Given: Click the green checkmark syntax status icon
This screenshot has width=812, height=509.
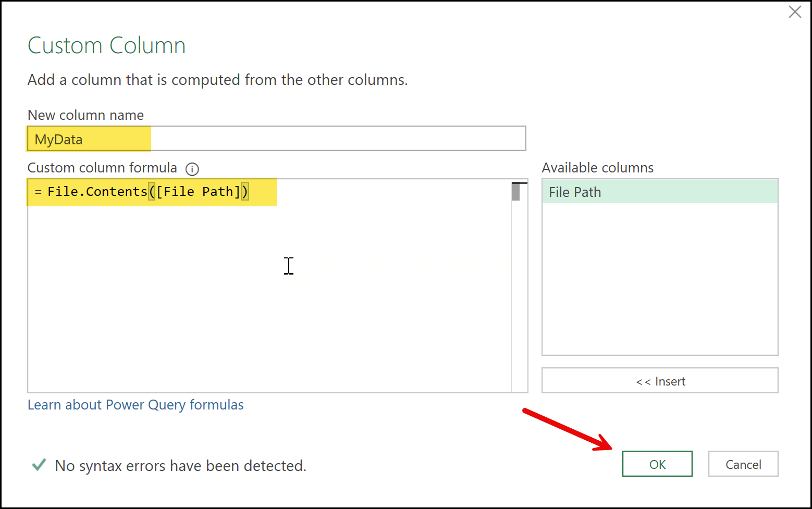Looking at the screenshot, I should pos(39,465).
